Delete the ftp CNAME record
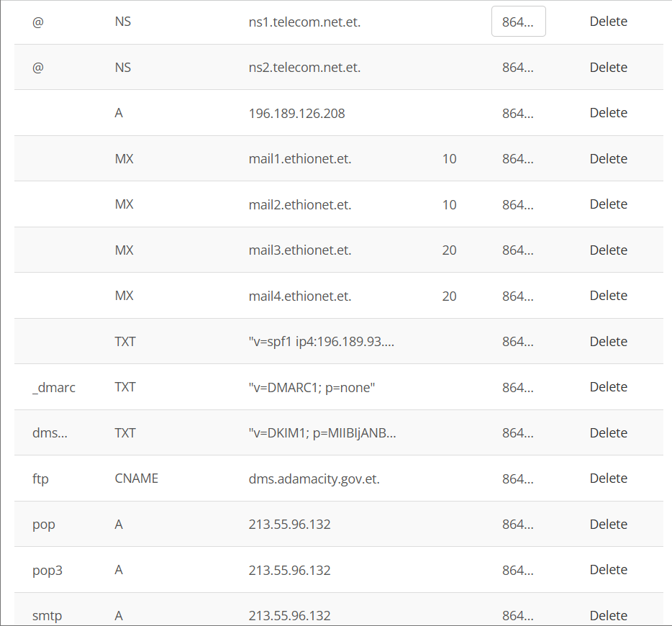The width and height of the screenshot is (672, 626). coord(608,478)
